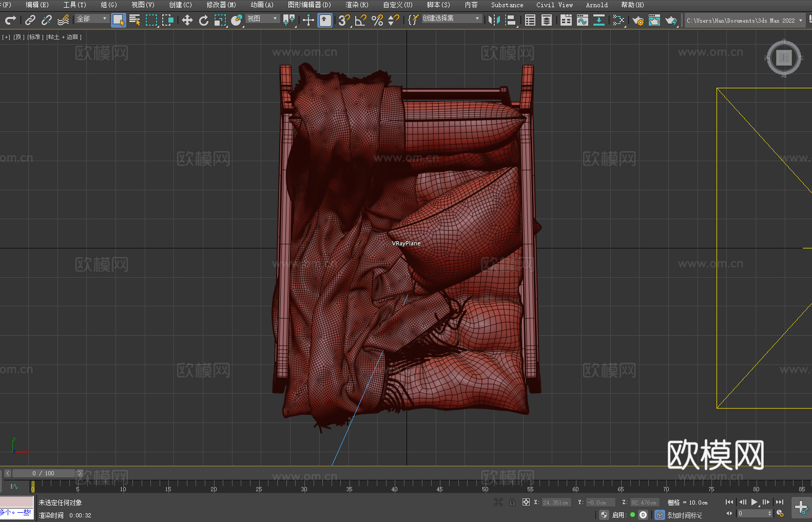Open the Material Editor

coord(618,21)
